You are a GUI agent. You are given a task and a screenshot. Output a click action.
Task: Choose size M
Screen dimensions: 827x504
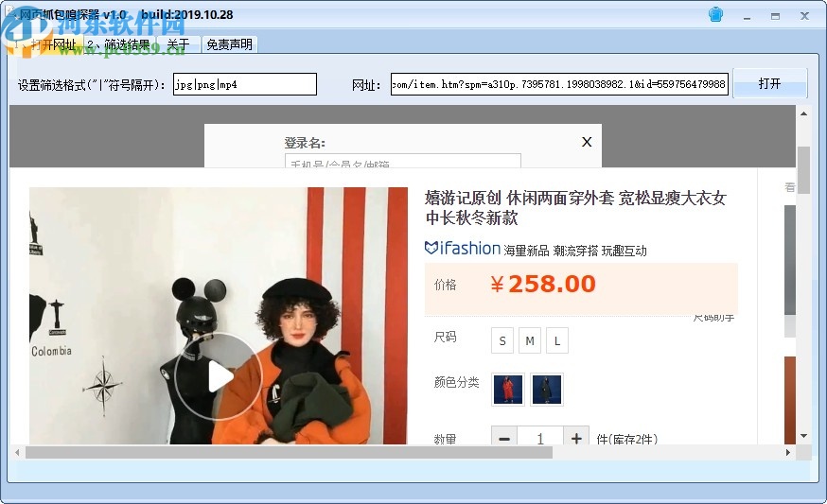pyautogui.click(x=530, y=341)
